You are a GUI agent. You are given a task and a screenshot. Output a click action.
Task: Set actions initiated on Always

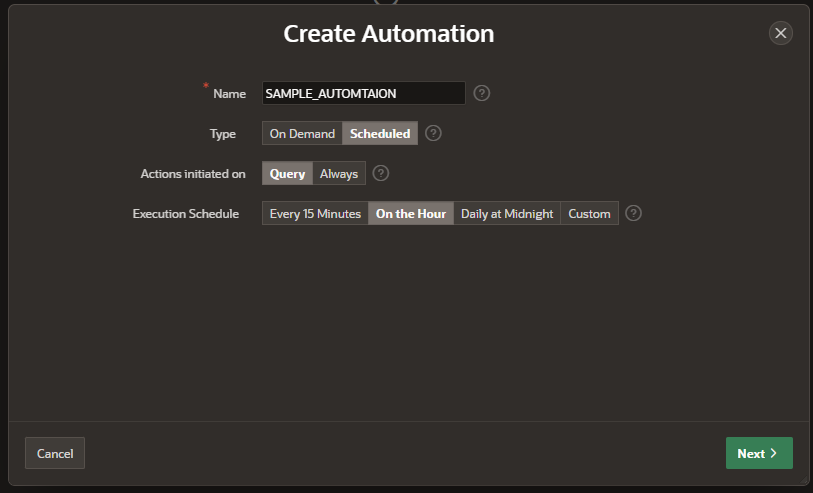(339, 173)
